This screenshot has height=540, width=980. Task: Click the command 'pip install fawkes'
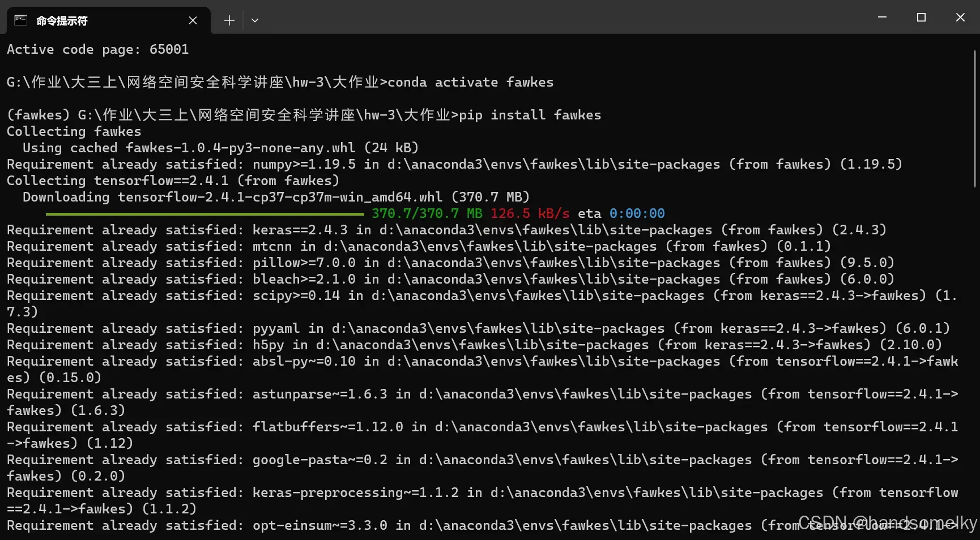[x=530, y=115]
